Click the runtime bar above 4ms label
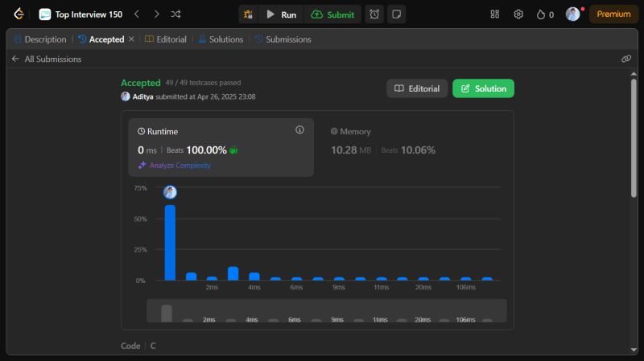The image size is (644, 361). point(254,277)
